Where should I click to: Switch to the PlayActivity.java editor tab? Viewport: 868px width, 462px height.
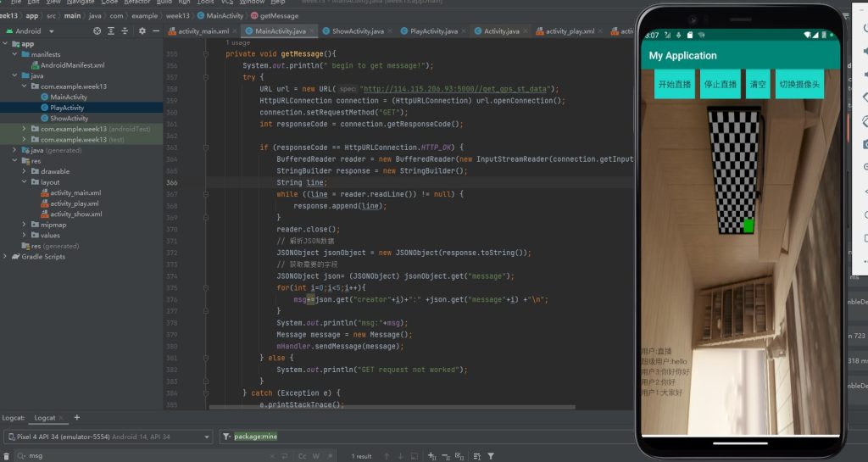click(429, 31)
